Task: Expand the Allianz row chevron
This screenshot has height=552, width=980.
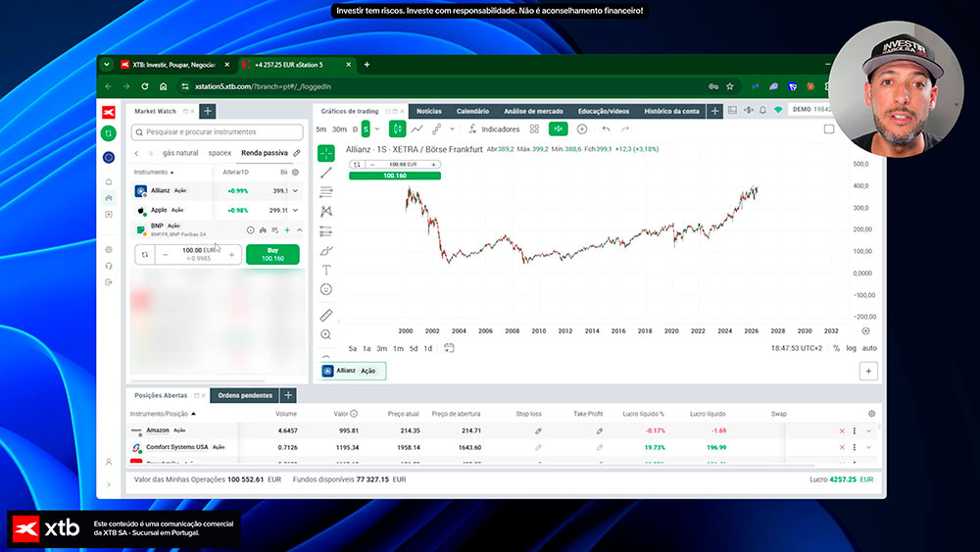Action: [x=296, y=190]
